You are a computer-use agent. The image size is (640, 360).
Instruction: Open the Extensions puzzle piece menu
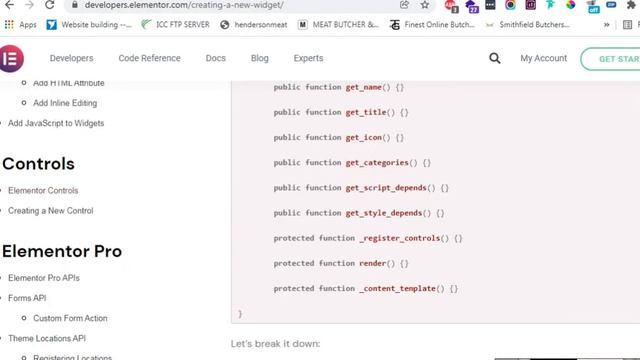coord(631,5)
